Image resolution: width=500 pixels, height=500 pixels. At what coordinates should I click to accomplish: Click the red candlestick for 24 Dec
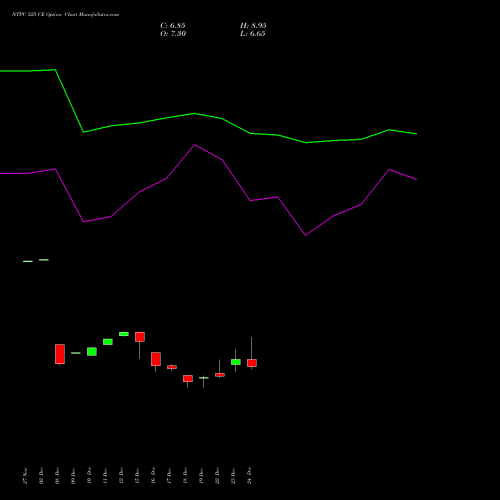pyautogui.click(x=252, y=363)
